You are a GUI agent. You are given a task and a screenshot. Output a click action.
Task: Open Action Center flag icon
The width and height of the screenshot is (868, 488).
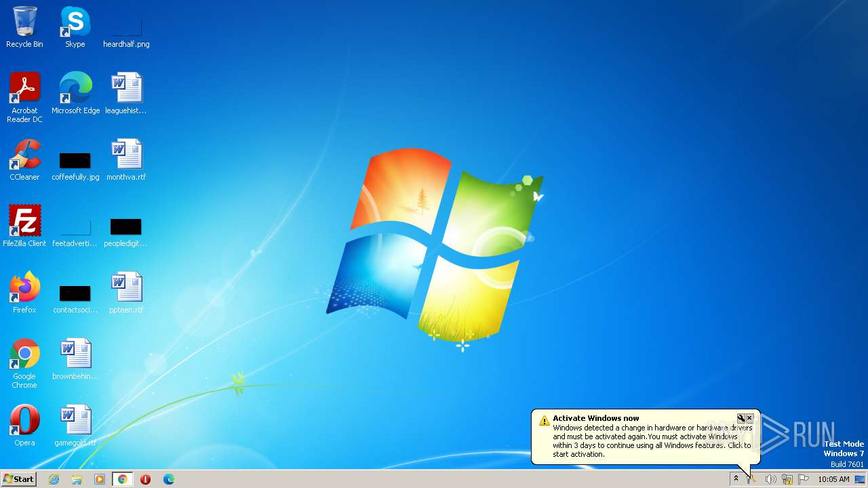pyautogui.click(x=804, y=479)
